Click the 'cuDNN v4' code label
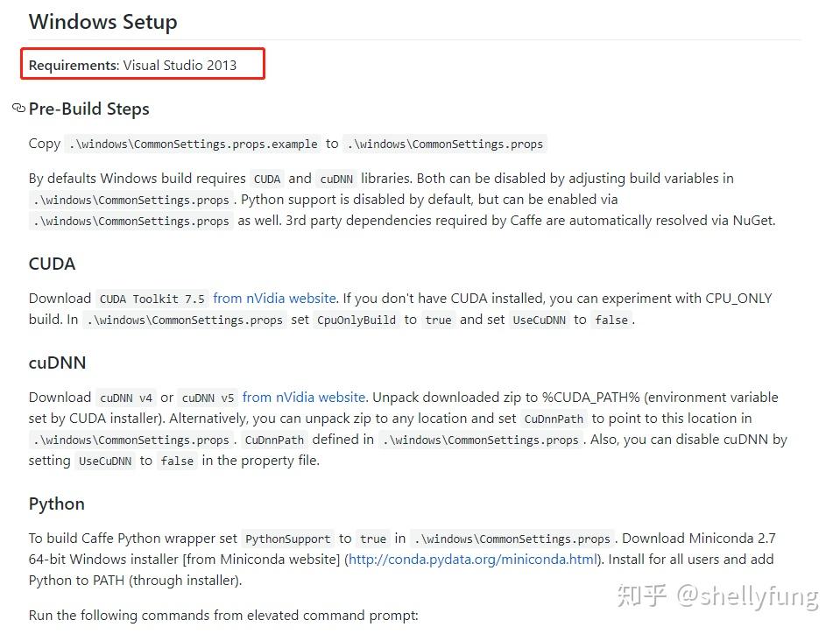 (126, 398)
